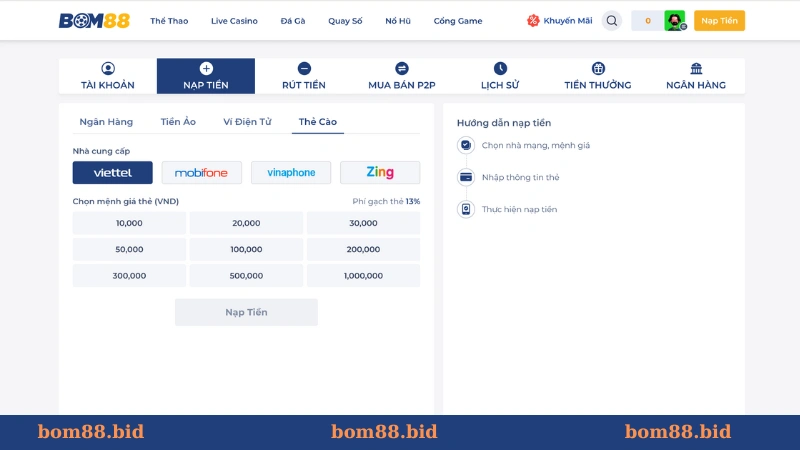
Task: Click the Rút Tiền minus icon
Action: click(x=304, y=68)
